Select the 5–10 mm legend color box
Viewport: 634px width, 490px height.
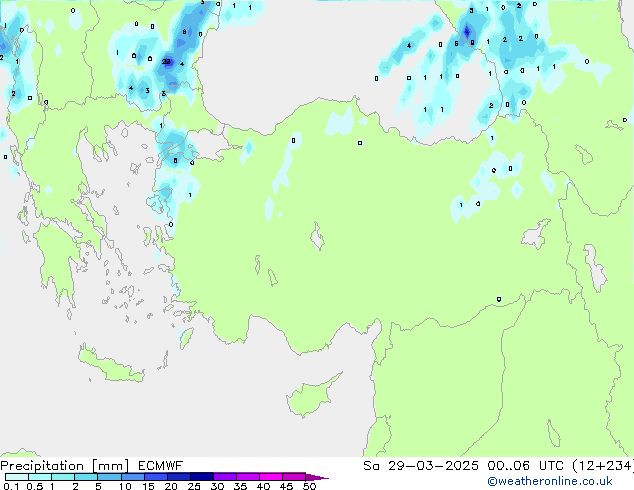pos(109,477)
